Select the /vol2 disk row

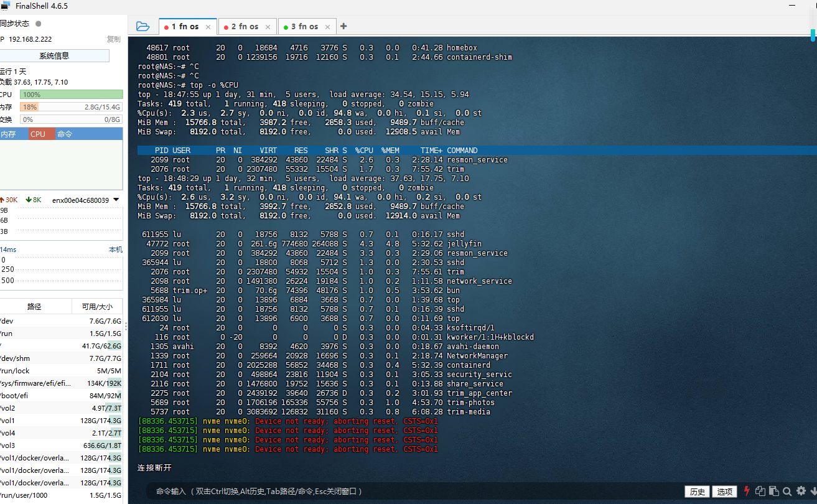click(61, 408)
